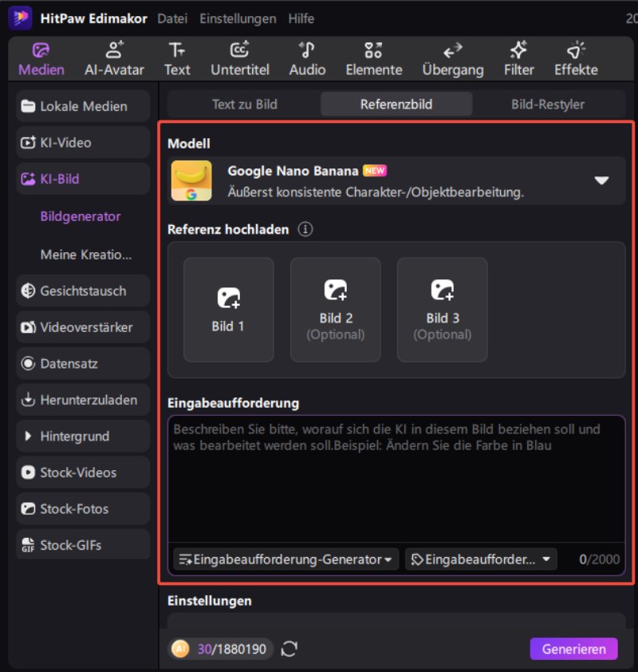Viewport: 638px width, 672px height.
Task: Open the Übergang transitions section
Action: [453, 59]
